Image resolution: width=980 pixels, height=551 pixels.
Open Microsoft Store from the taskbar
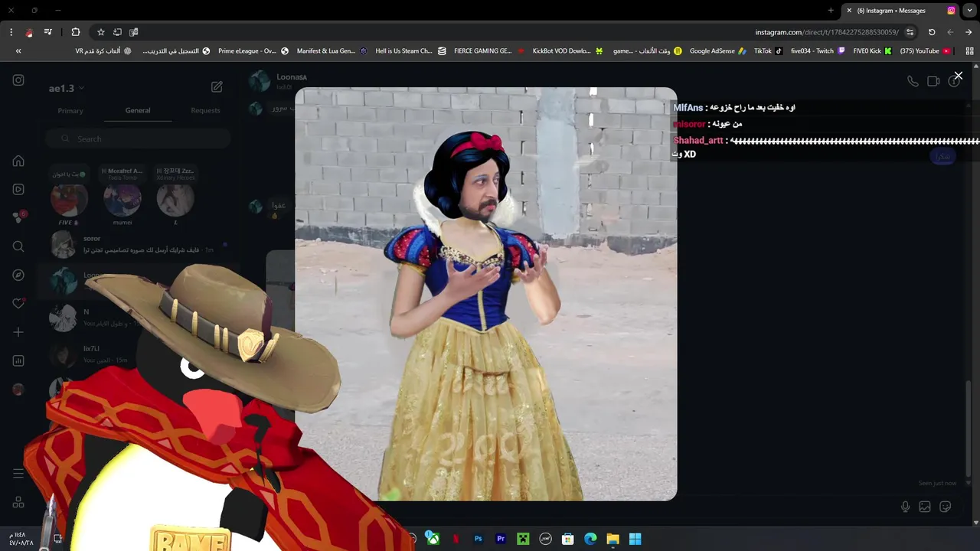click(x=568, y=539)
